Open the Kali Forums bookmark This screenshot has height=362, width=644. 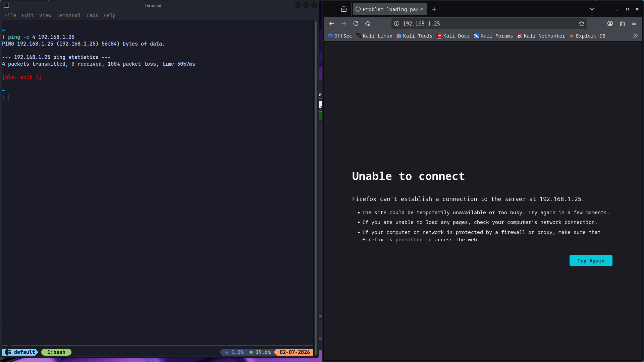(x=493, y=36)
